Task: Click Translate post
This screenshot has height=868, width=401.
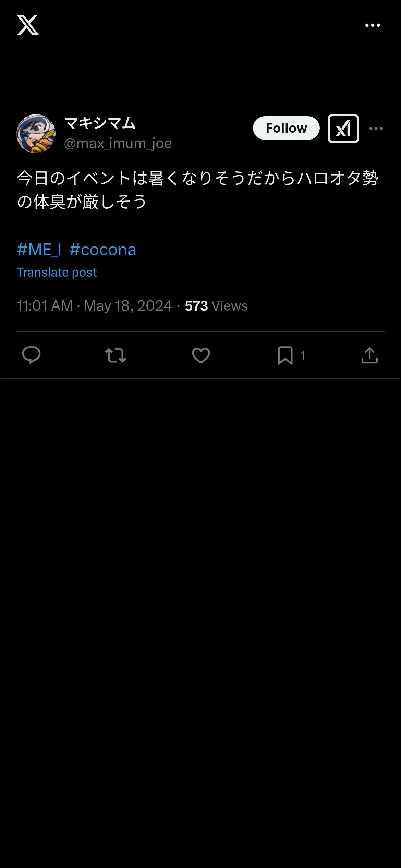Action: pyautogui.click(x=57, y=273)
